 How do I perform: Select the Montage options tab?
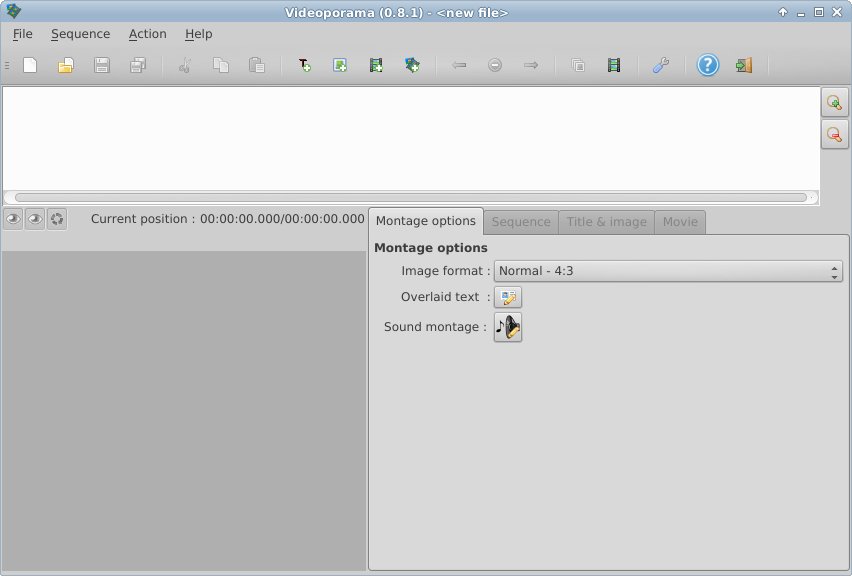pyautogui.click(x=426, y=221)
